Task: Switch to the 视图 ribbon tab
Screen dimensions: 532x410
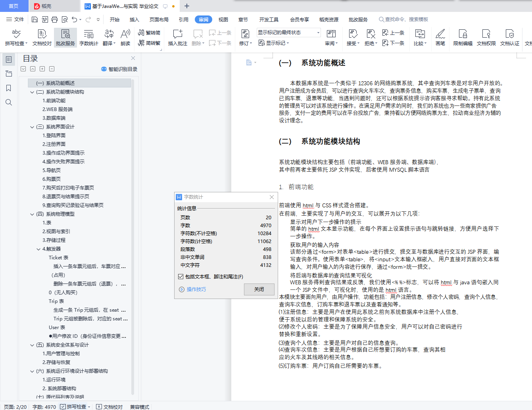Action: tap(223, 19)
